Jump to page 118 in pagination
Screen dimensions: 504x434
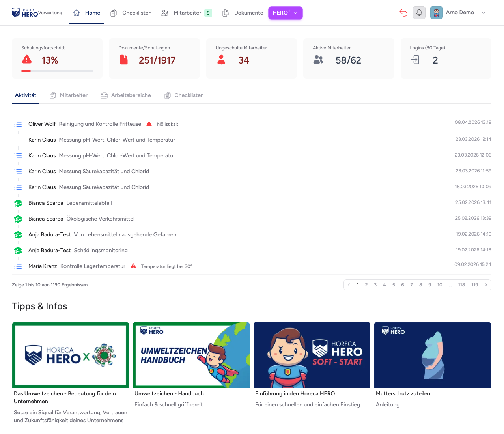coord(461,285)
